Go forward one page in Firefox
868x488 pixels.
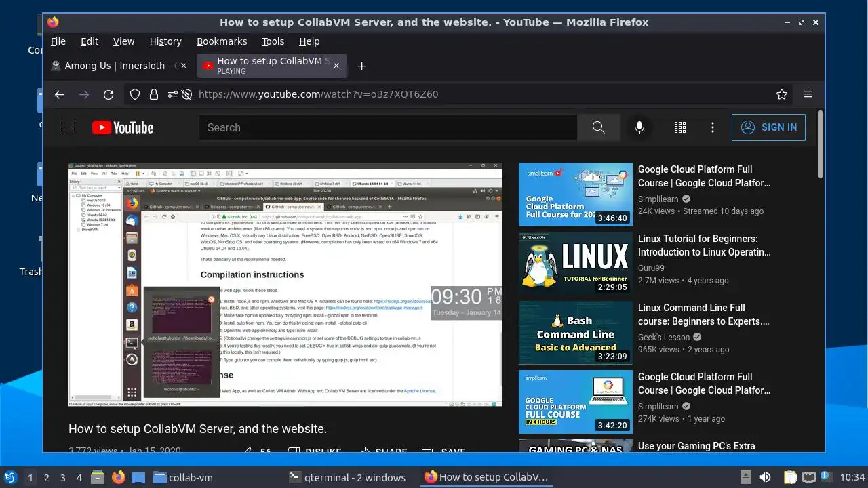click(x=84, y=94)
